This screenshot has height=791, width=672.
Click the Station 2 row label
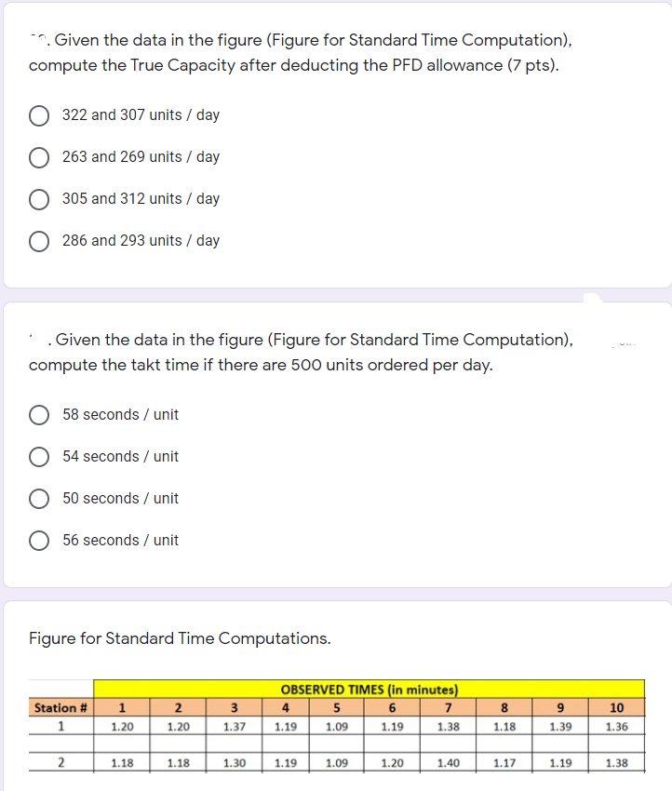60,761
